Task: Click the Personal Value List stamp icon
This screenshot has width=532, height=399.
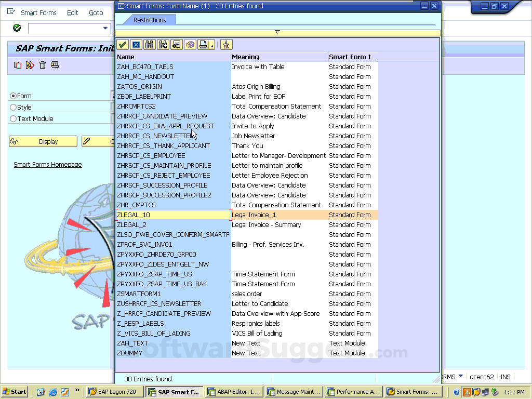Action: (227, 45)
